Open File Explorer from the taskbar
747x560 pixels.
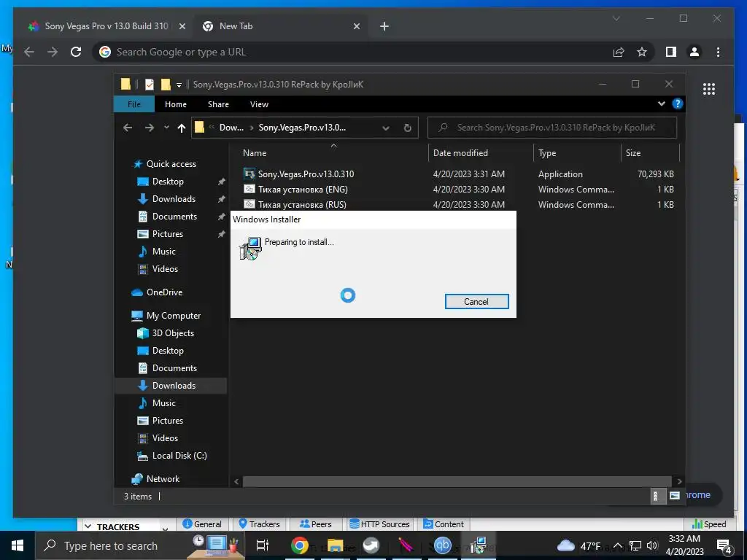[335, 545]
